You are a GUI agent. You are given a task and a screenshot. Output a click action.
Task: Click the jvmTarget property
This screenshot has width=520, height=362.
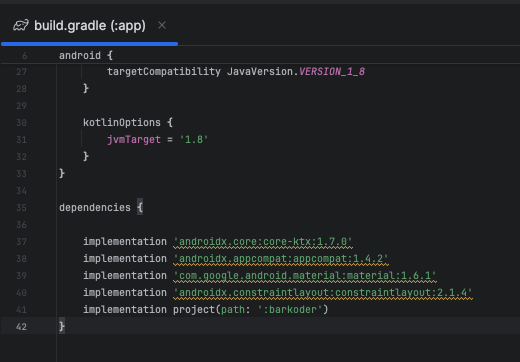click(x=134, y=140)
